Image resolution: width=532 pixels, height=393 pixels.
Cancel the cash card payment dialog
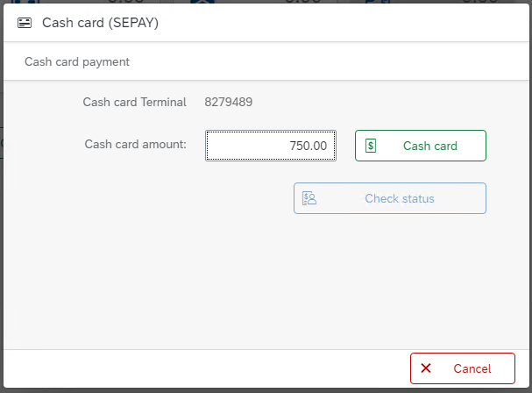click(x=463, y=368)
